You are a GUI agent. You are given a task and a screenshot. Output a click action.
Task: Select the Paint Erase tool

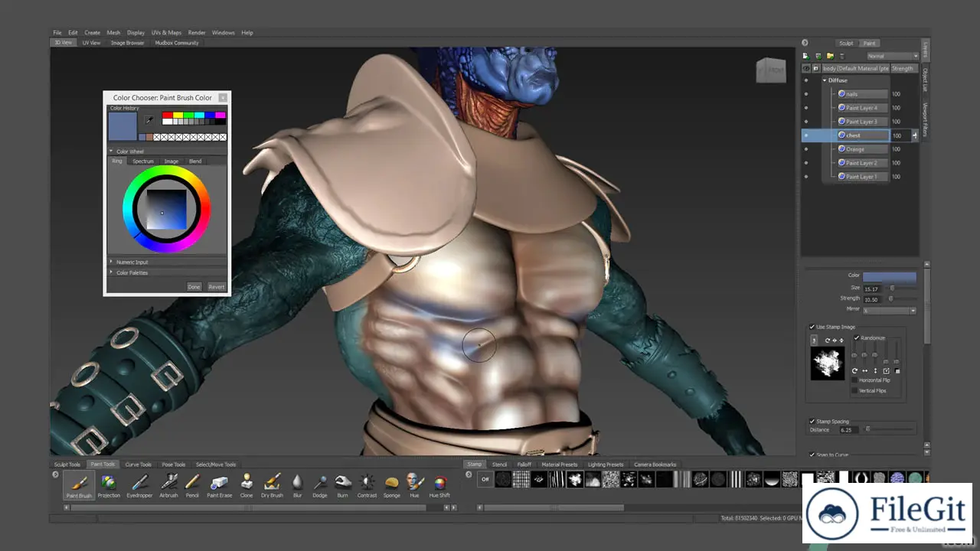pos(220,485)
